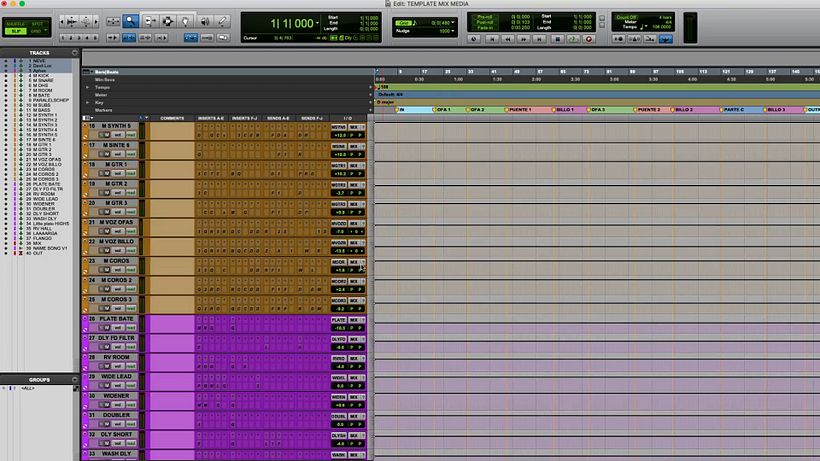Click the INSERTS F-J column header

245,118
